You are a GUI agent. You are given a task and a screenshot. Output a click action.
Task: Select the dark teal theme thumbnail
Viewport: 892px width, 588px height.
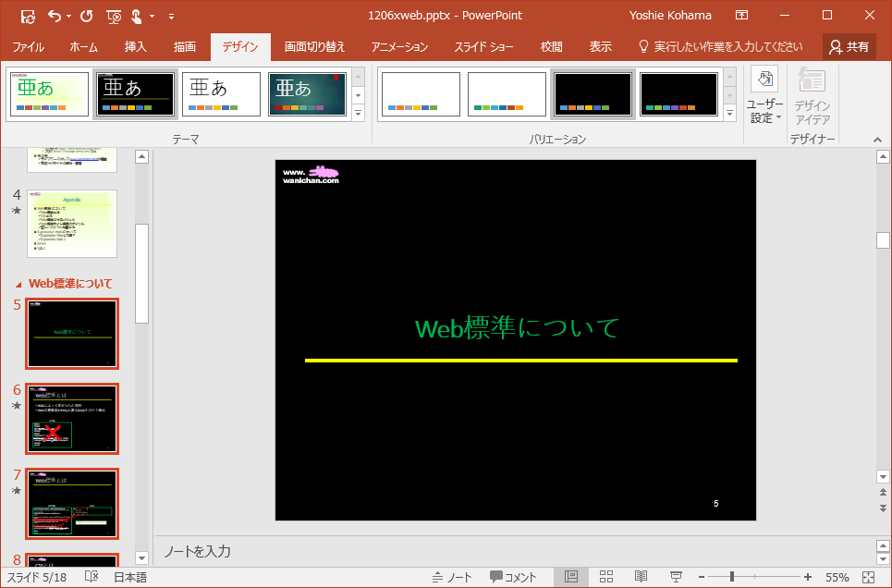click(307, 94)
